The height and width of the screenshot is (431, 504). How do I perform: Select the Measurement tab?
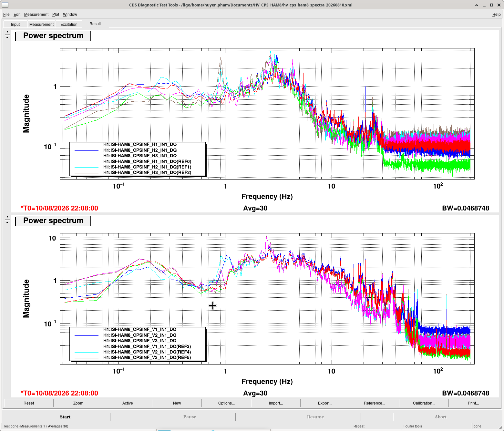point(41,24)
